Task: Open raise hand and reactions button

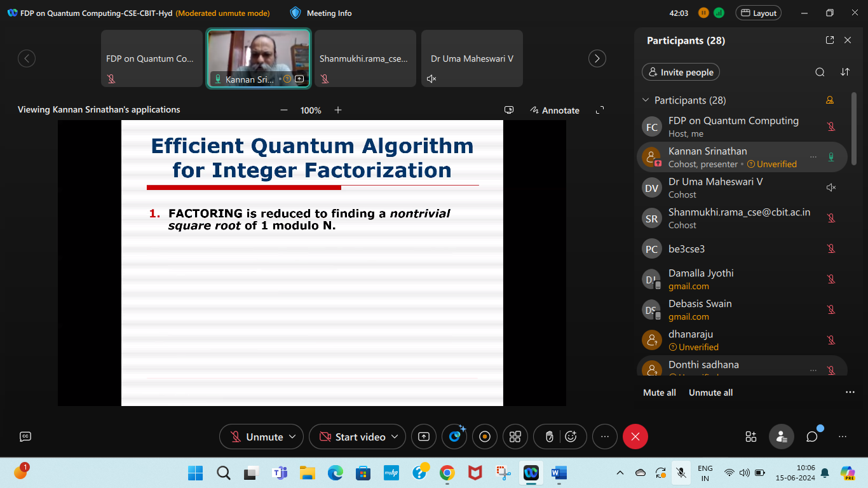Action: 560,437
